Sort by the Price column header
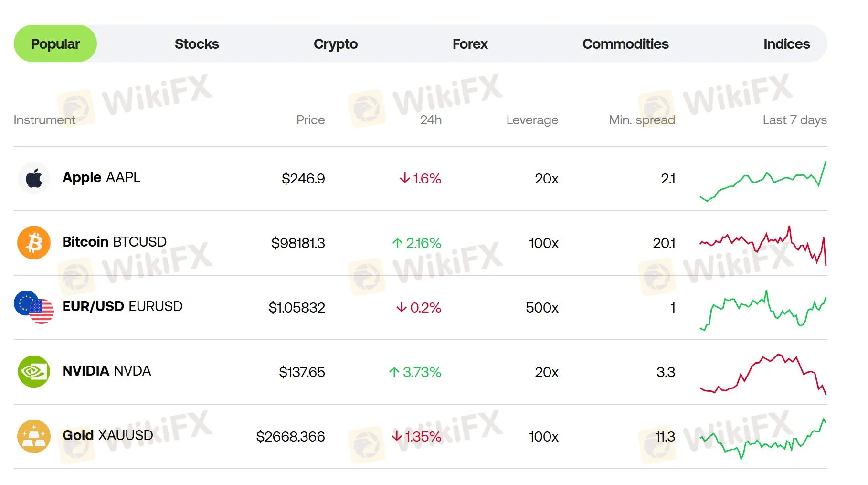868x485 pixels. click(310, 120)
